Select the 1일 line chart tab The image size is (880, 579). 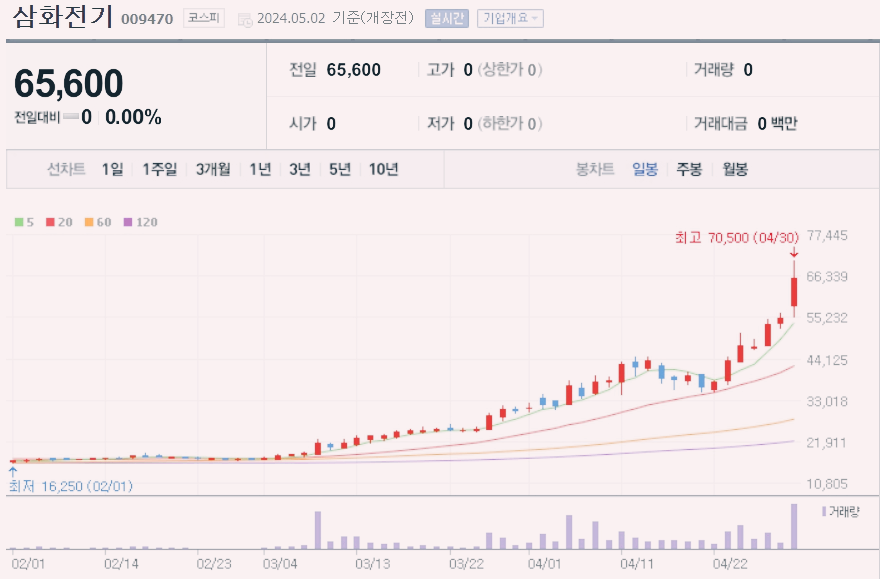[112, 169]
